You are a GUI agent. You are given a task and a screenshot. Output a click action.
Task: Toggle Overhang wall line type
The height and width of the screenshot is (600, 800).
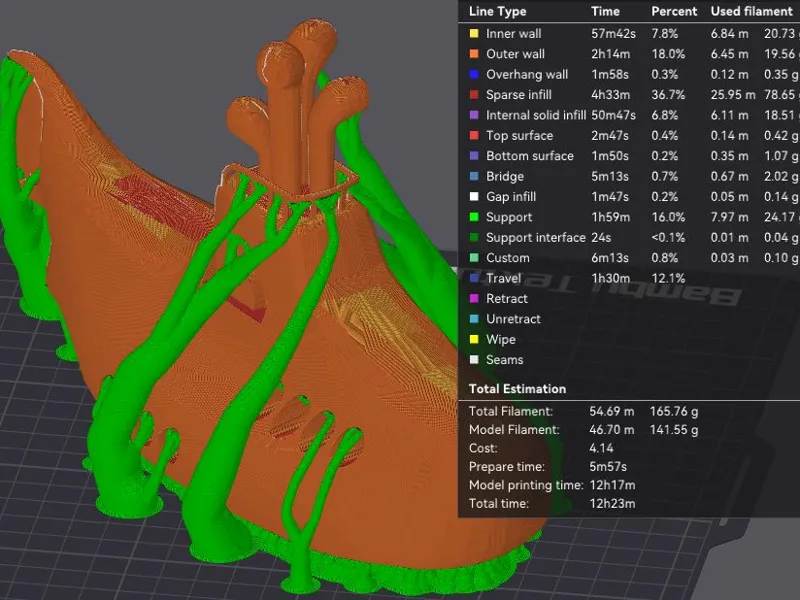click(527, 74)
